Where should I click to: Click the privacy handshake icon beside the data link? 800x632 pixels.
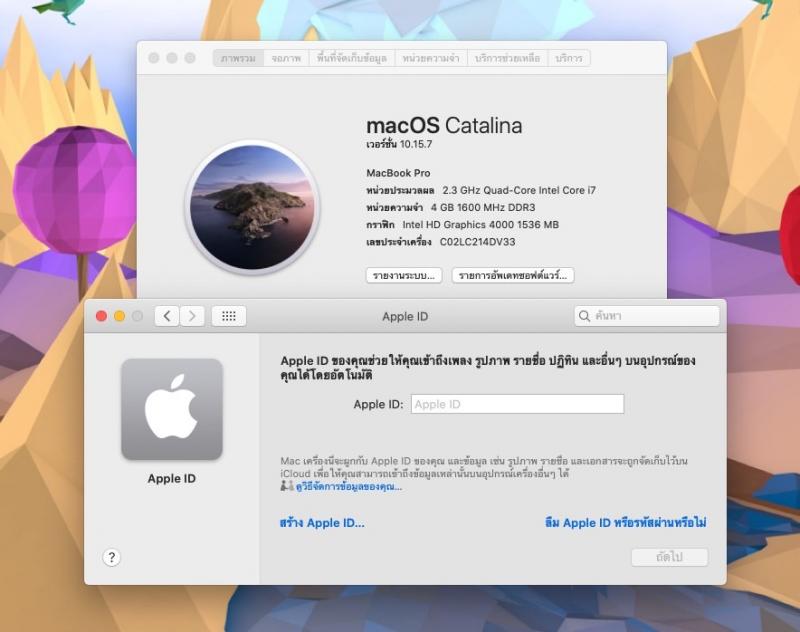coord(287,486)
